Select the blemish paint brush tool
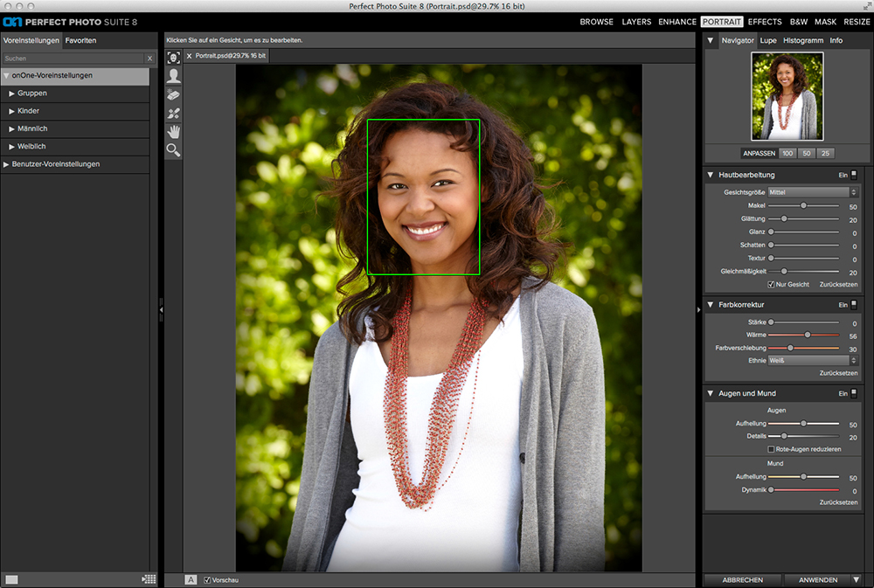This screenshot has width=874, height=588. click(173, 113)
